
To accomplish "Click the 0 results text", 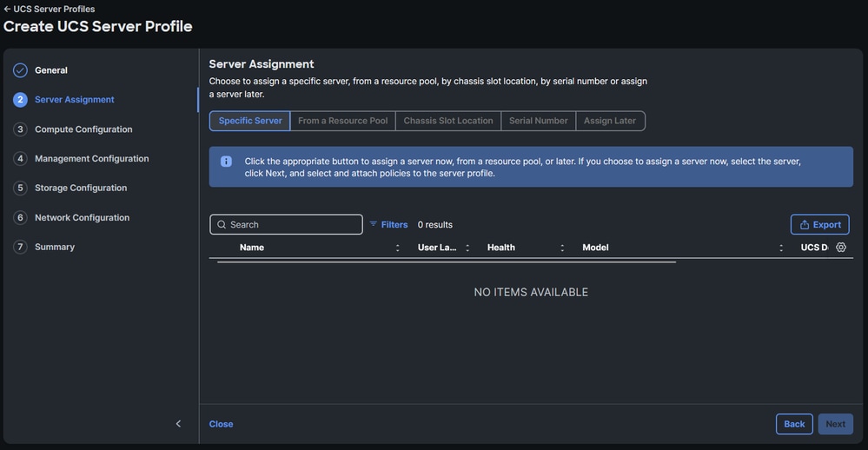I will point(435,225).
